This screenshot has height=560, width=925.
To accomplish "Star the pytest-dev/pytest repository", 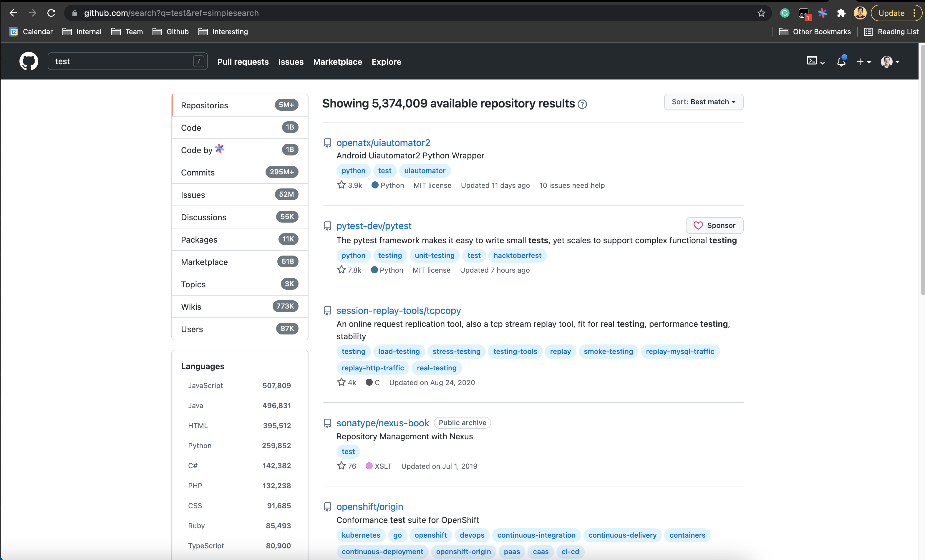I will coord(341,270).
